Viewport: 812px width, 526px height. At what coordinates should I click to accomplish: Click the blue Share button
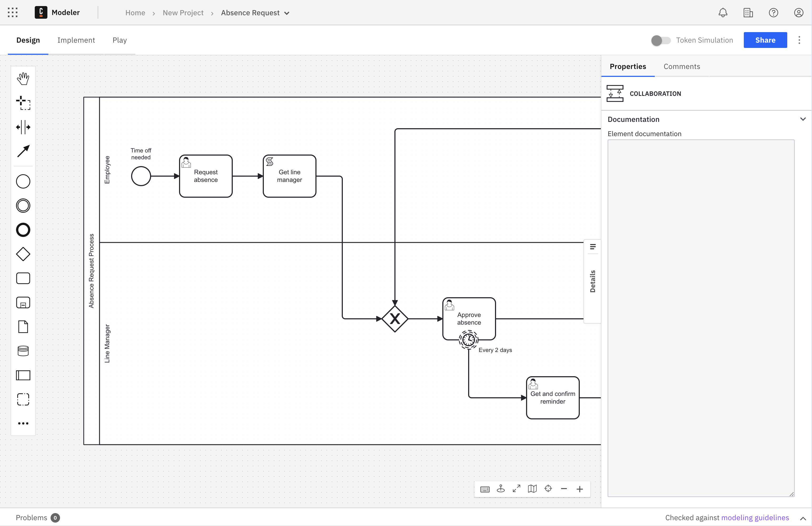765,40
